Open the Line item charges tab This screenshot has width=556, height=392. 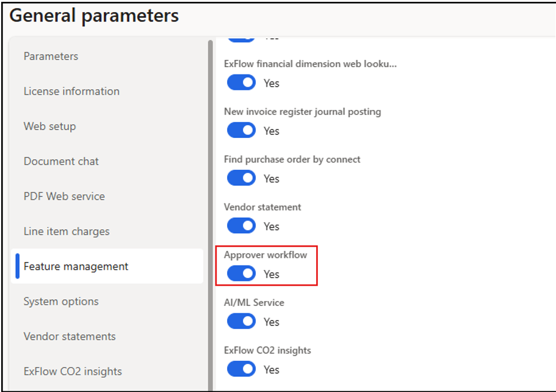(67, 231)
